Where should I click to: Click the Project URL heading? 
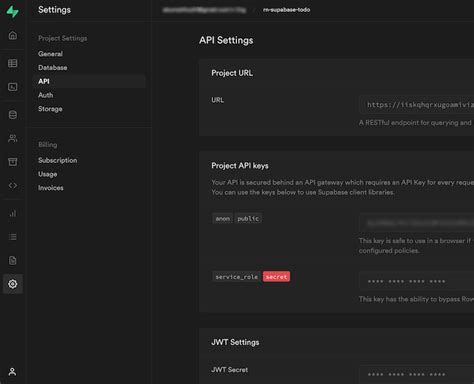[232, 73]
